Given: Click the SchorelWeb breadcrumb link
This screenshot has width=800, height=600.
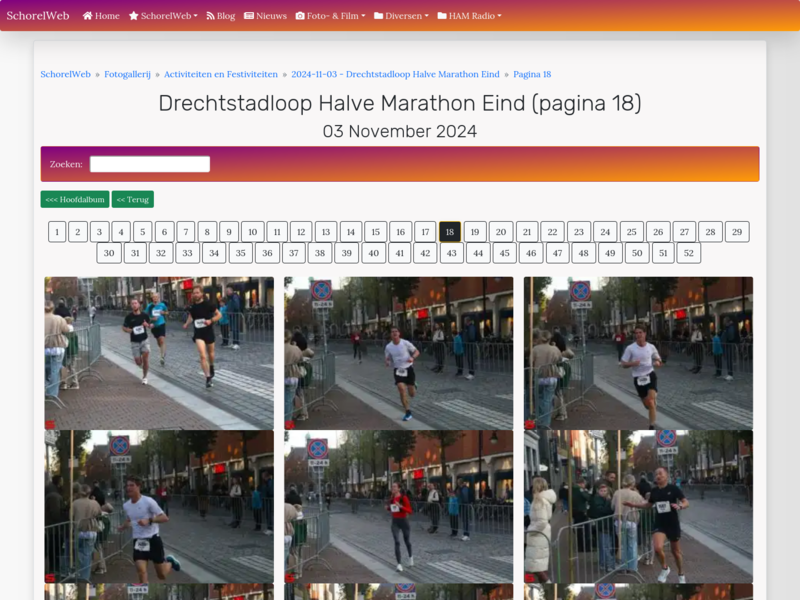Looking at the screenshot, I should click(x=65, y=74).
